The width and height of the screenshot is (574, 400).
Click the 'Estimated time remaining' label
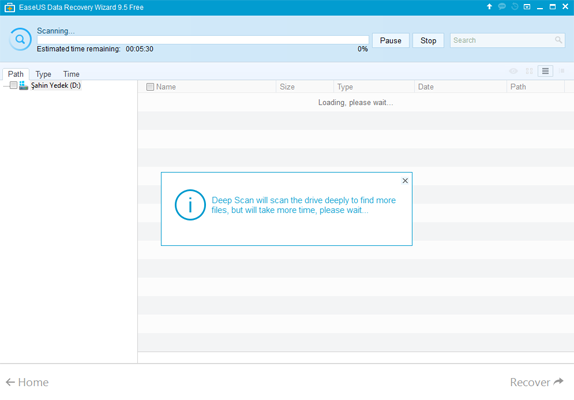coord(78,49)
